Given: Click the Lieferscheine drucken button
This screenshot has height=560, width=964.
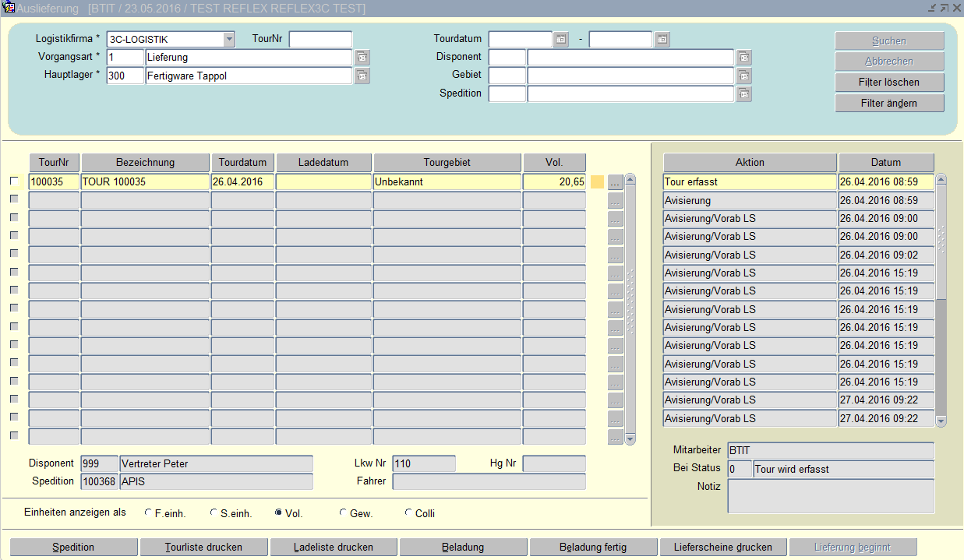Looking at the screenshot, I should (723, 548).
